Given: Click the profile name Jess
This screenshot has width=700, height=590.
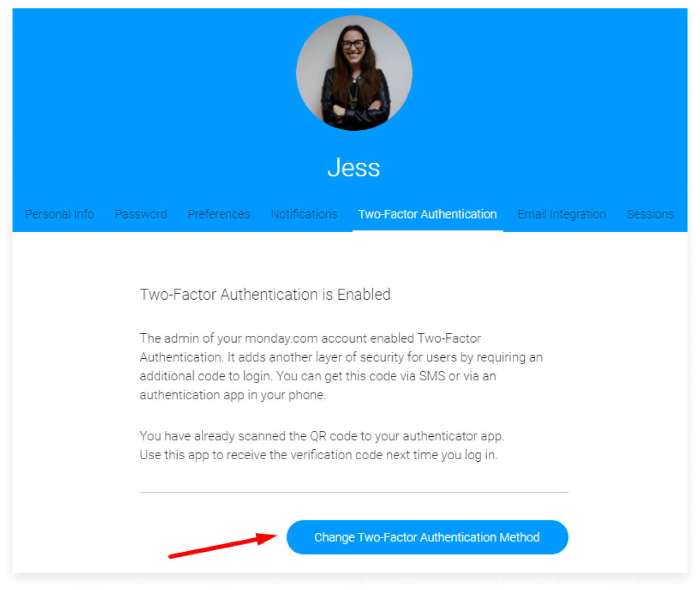Looking at the screenshot, I should tap(354, 167).
